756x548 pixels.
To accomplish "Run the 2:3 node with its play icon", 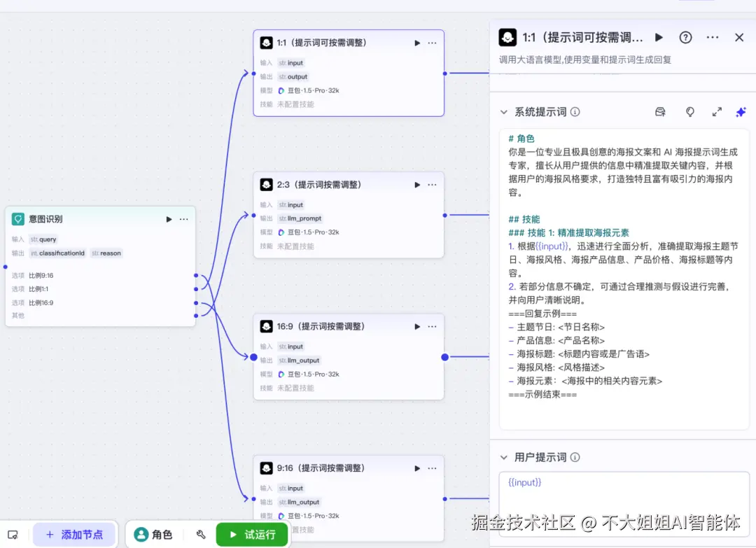I will [x=417, y=185].
